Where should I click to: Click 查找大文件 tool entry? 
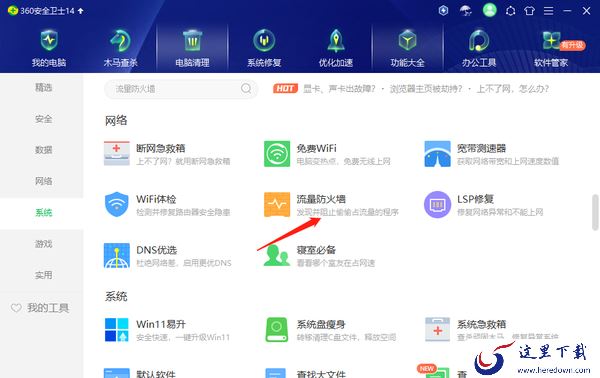(305, 373)
